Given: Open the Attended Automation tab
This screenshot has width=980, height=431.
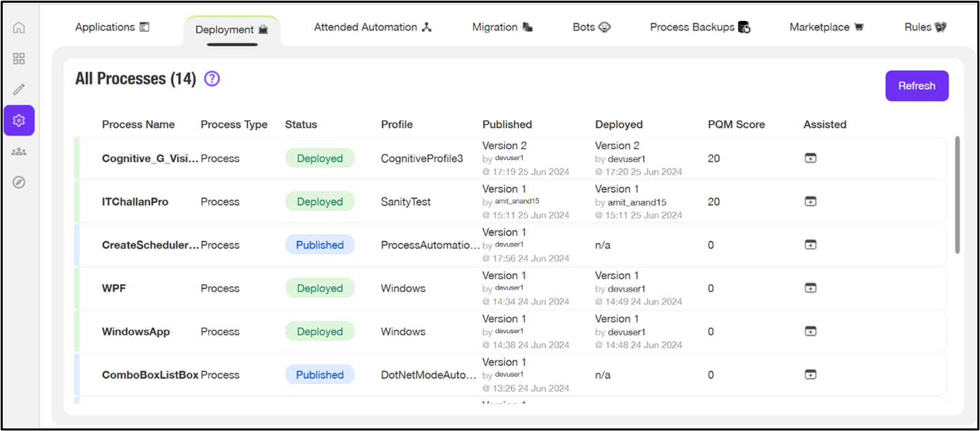Looking at the screenshot, I should pyautogui.click(x=373, y=27).
